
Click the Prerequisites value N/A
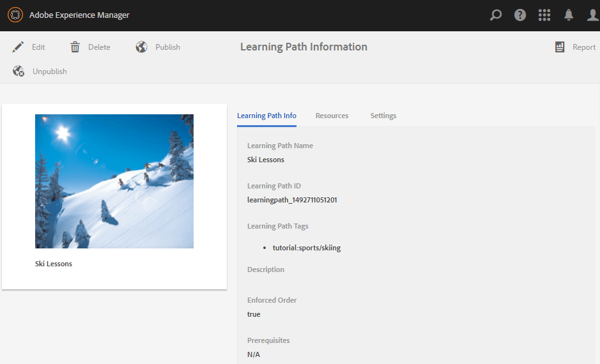pyautogui.click(x=253, y=354)
